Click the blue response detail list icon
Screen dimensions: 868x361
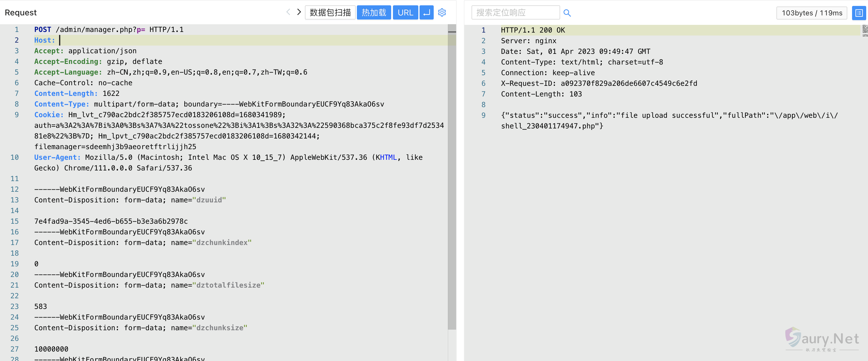859,13
